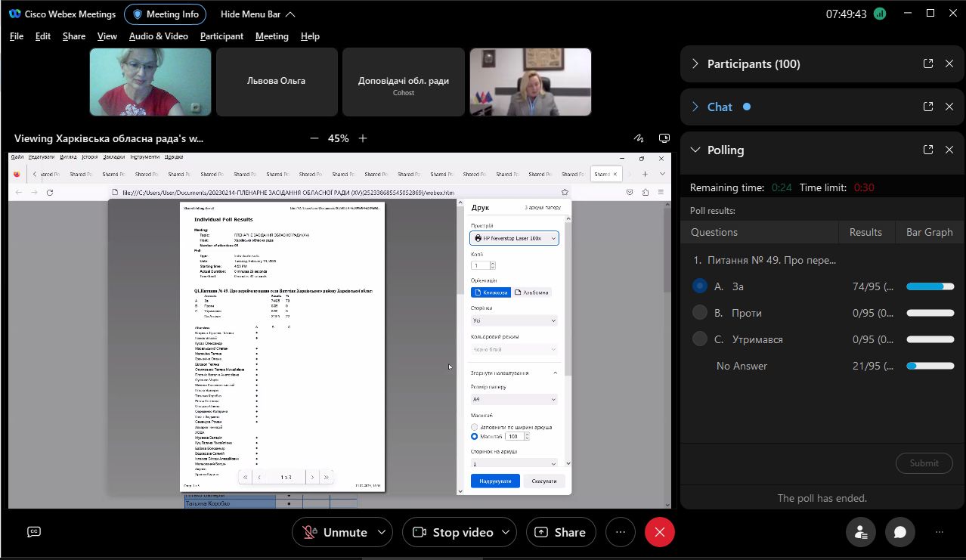The height and width of the screenshot is (560, 966).
Task: Open the annotate tool for shared screen
Action: point(639,138)
